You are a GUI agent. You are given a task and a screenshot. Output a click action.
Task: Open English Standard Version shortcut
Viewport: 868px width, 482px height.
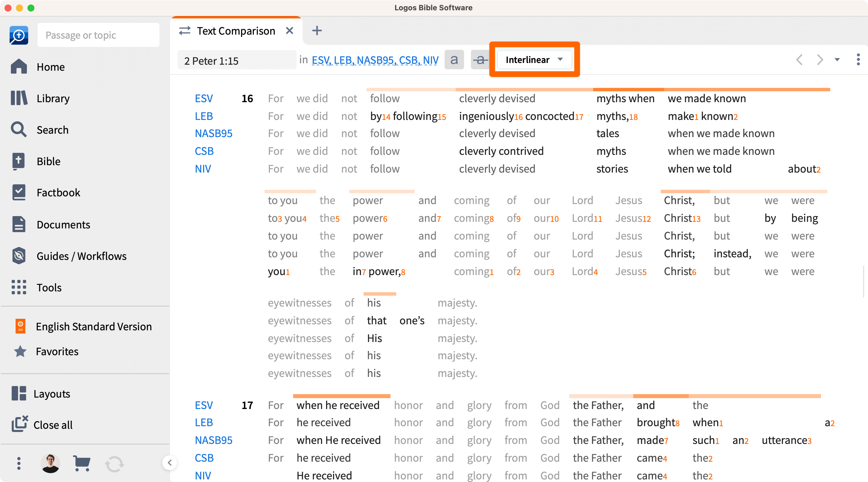83,326
